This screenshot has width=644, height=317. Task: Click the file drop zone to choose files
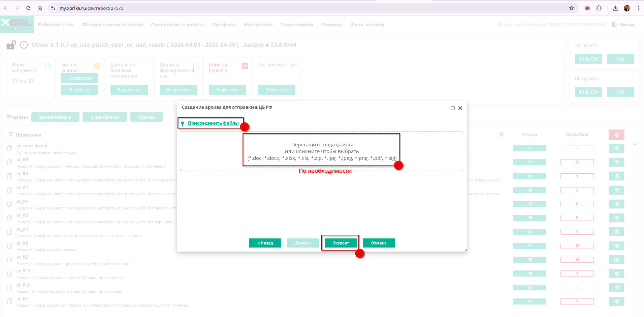322,151
